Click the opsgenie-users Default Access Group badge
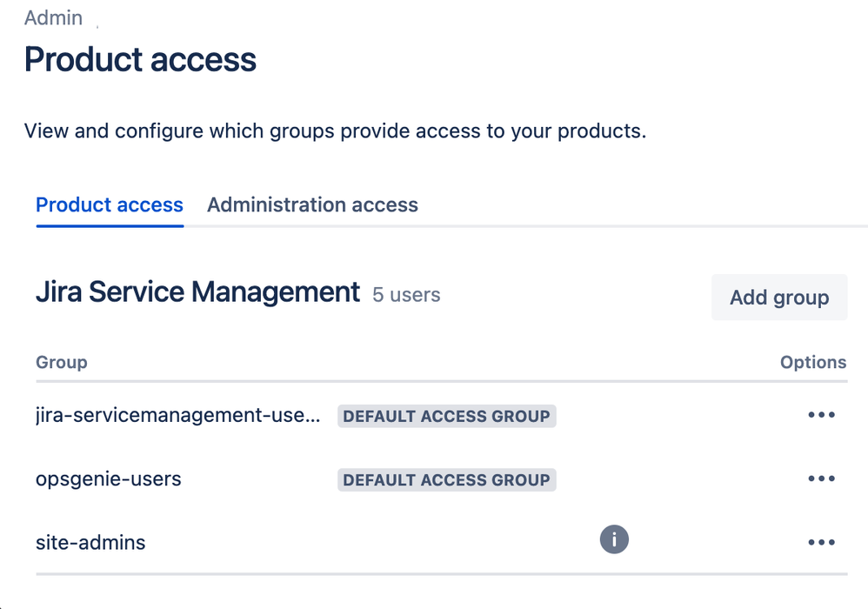Screen dimensions: 868x609 click(x=447, y=479)
